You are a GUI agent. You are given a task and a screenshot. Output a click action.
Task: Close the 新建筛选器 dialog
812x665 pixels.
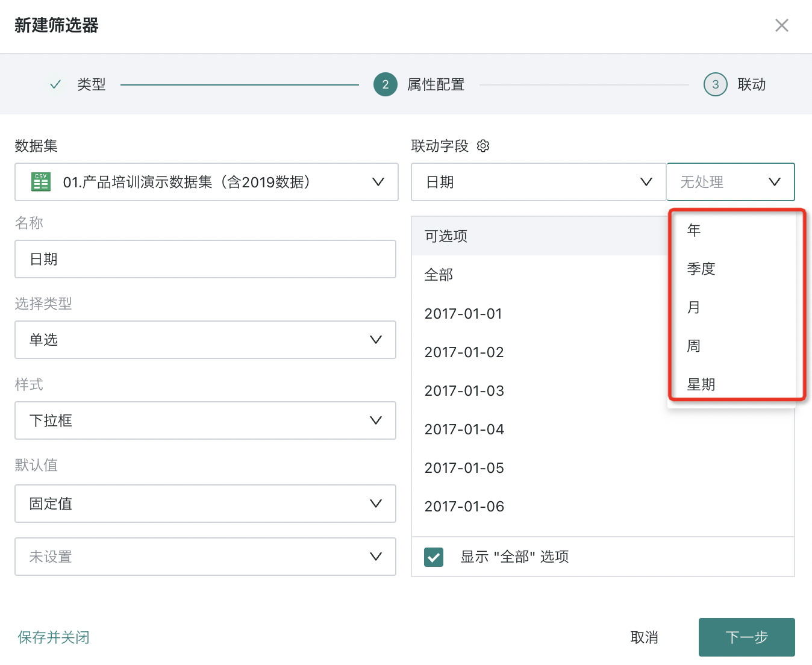(782, 25)
